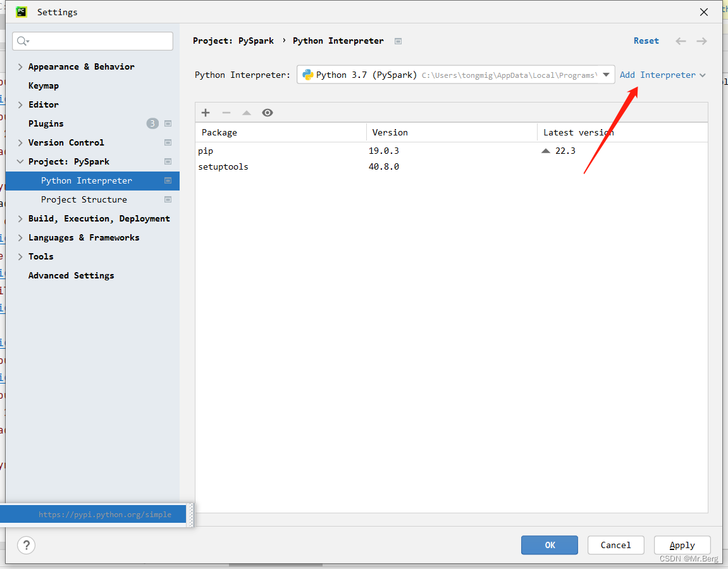
Task: Expand Appearance & Behavior section
Action: (x=20, y=67)
